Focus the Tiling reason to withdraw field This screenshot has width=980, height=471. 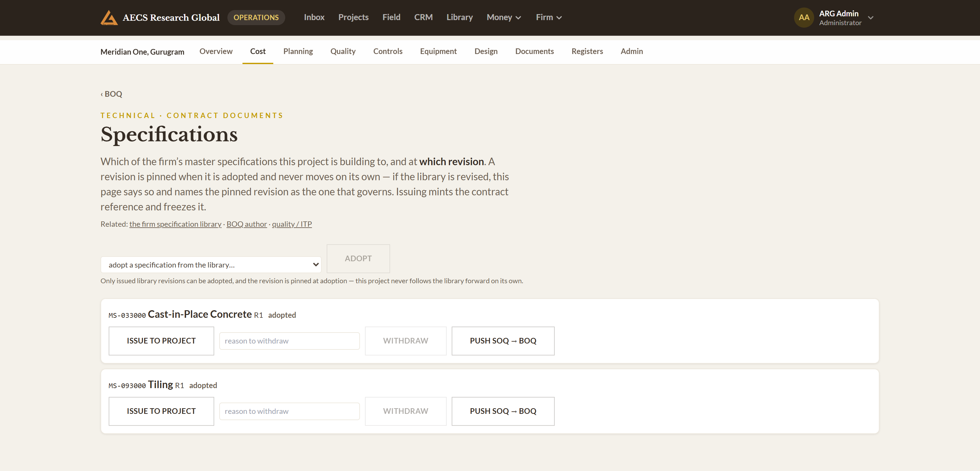pos(290,411)
